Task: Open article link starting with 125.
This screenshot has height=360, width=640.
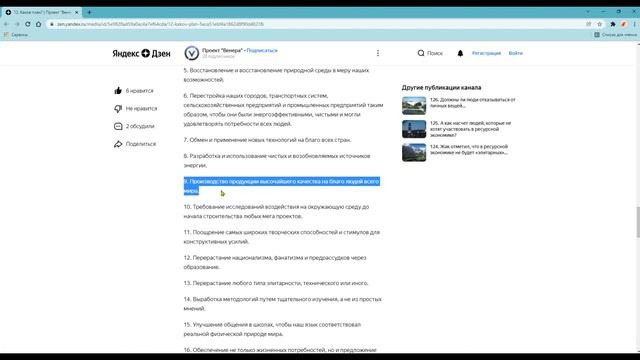Action: coord(470,129)
